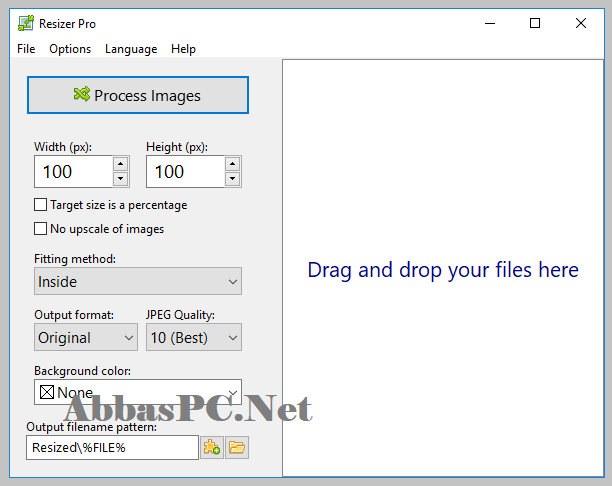Open the Output format dropdown
Viewport: 612px width, 486px height.
86,337
